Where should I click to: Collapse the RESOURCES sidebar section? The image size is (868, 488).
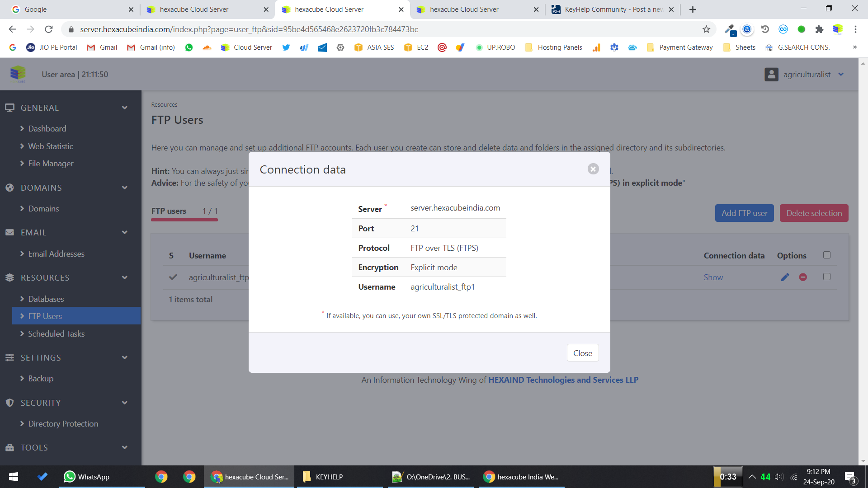click(x=124, y=277)
